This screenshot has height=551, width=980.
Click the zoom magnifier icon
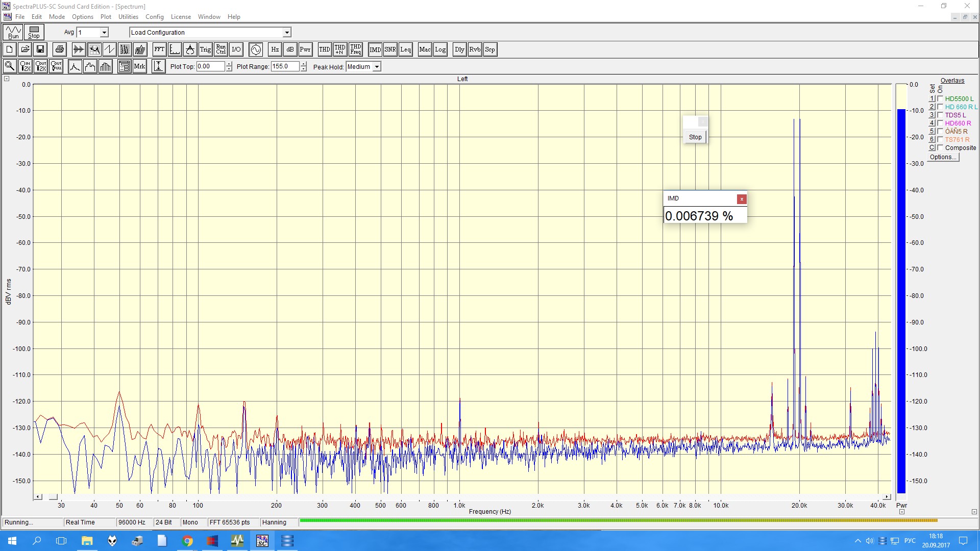[10, 66]
